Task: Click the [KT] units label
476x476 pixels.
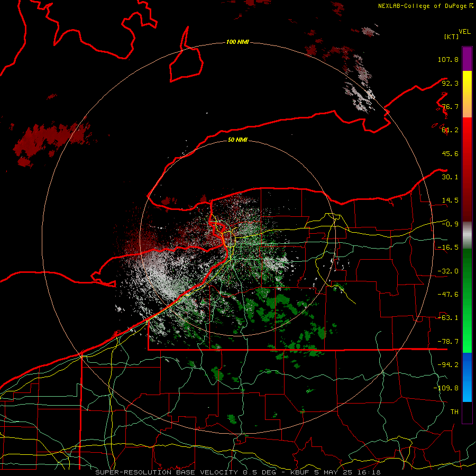Action: [x=451, y=36]
